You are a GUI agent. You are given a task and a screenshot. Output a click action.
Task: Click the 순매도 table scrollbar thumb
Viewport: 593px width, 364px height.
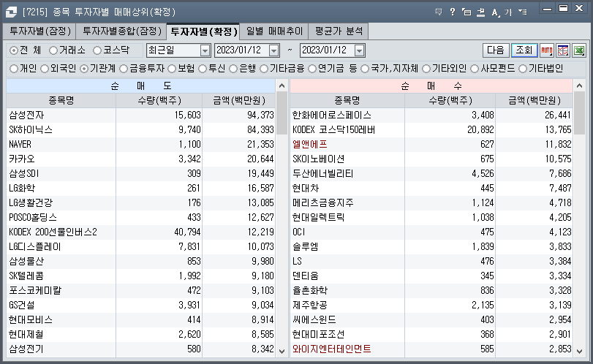click(282, 113)
